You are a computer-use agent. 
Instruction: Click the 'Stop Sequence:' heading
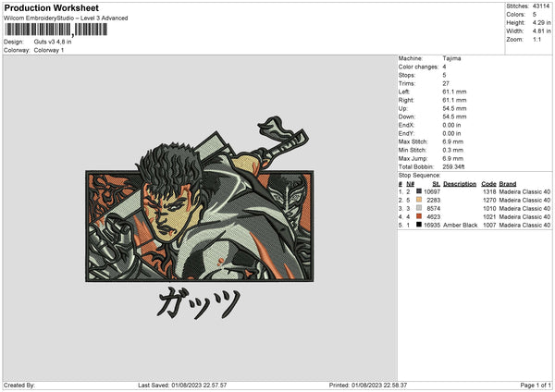click(x=419, y=176)
